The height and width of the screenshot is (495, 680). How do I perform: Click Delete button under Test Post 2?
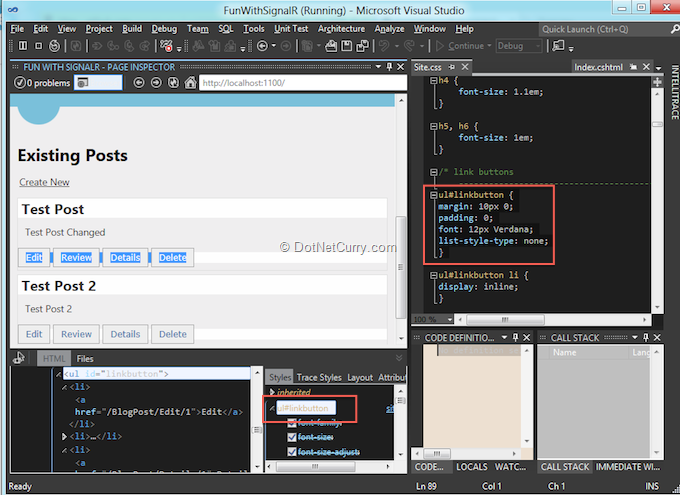173,334
